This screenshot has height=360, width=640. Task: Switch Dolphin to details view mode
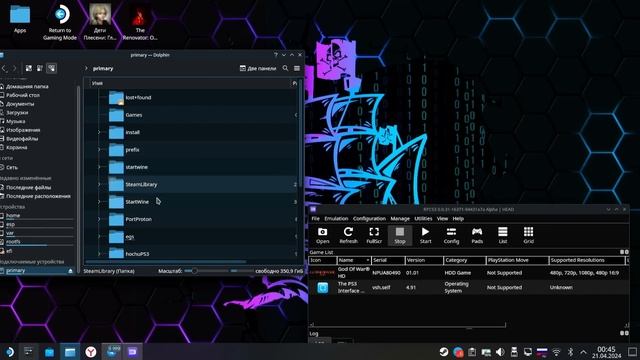click(x=51, y=69)
